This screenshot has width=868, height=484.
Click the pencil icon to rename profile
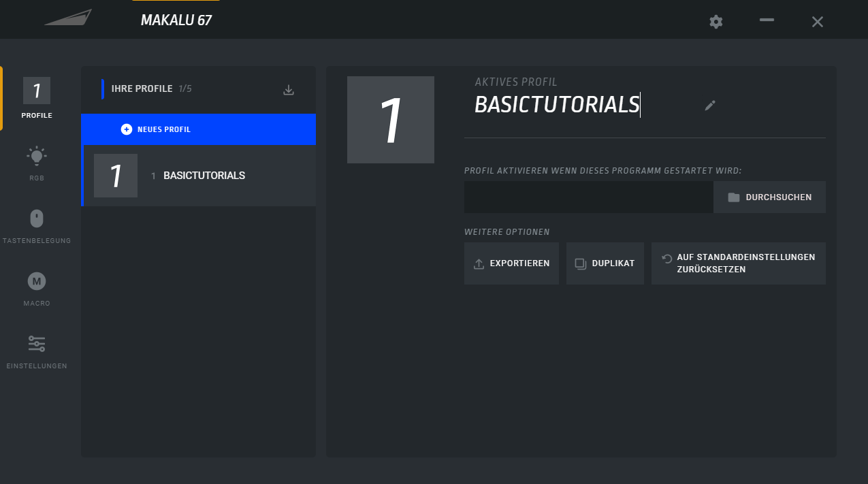pyautogui.click(x=710, y=106)
